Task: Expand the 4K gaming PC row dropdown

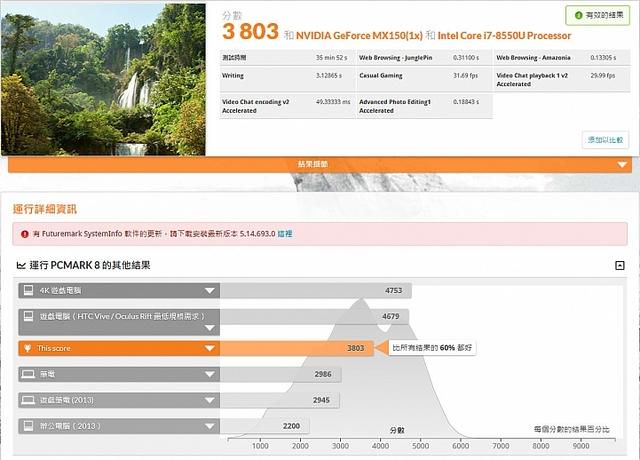Action: (x=210, y=291)
